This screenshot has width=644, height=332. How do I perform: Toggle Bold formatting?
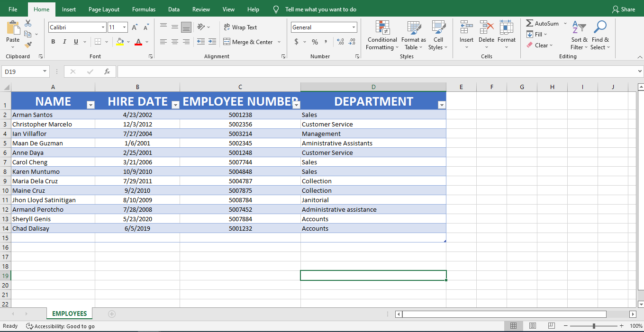[x=53, y=42]
